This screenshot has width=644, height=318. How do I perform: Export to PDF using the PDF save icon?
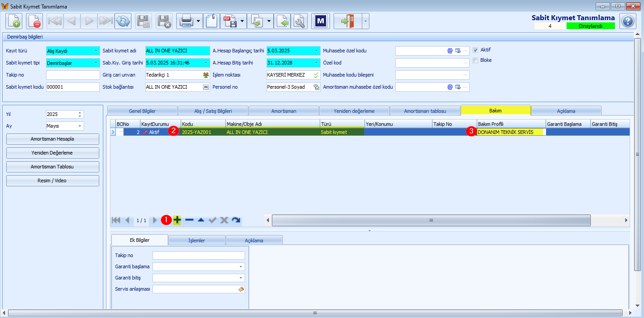[230, 21]
